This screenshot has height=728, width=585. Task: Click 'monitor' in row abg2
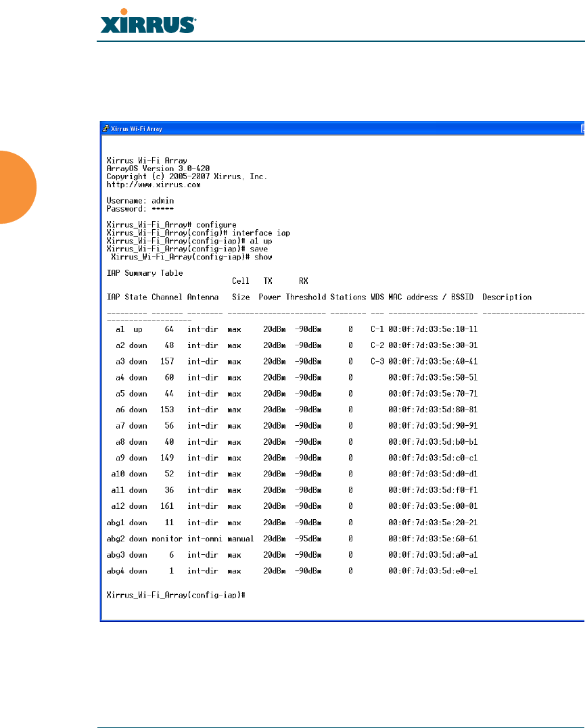coord(167,539)
